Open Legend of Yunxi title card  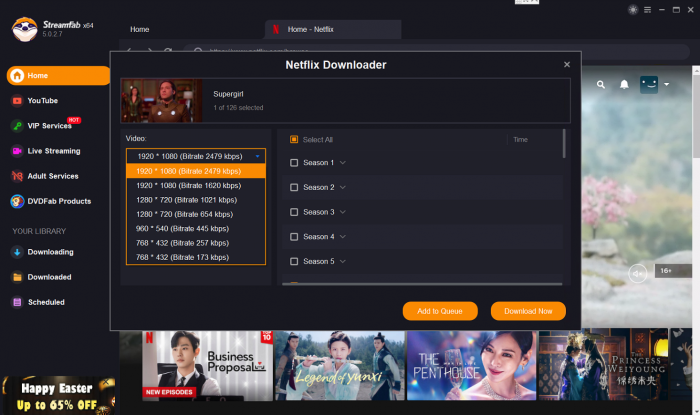(339, 365)
